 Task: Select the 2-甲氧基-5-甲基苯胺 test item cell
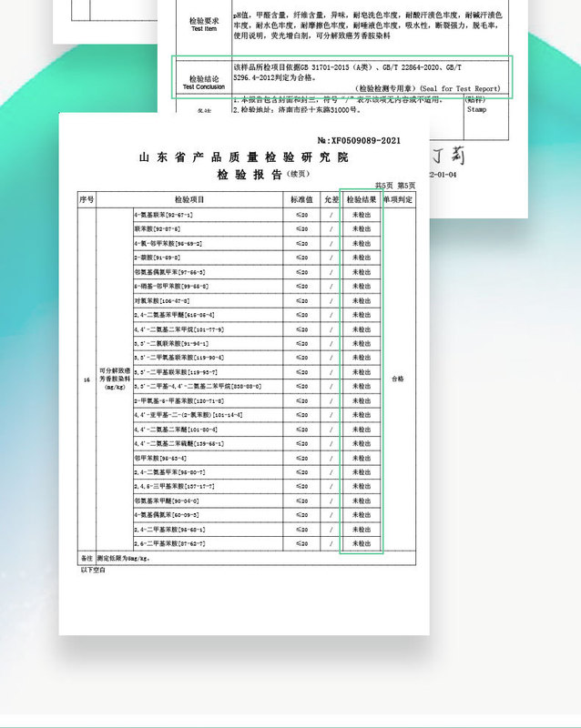coord(208,400)
